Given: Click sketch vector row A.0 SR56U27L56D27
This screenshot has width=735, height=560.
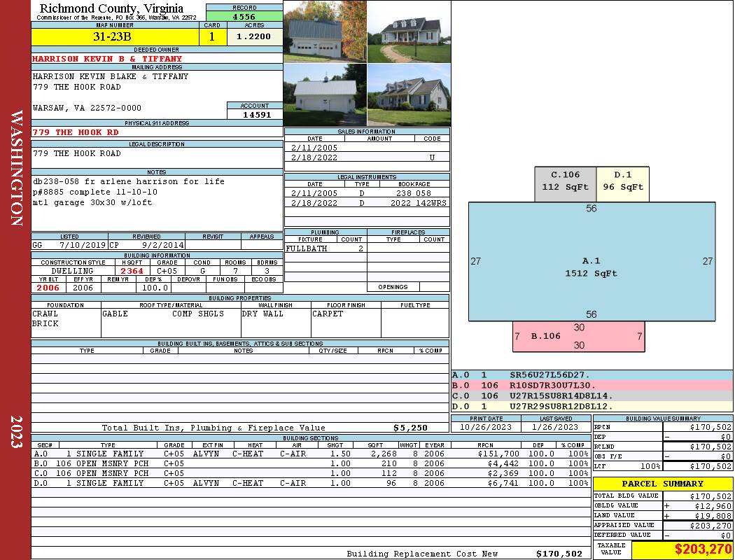Looking at the screenshot, I should click(x=592, y=375).
